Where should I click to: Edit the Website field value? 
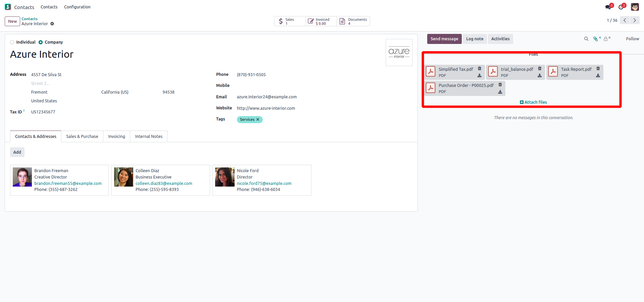click(x=324, y=108)
